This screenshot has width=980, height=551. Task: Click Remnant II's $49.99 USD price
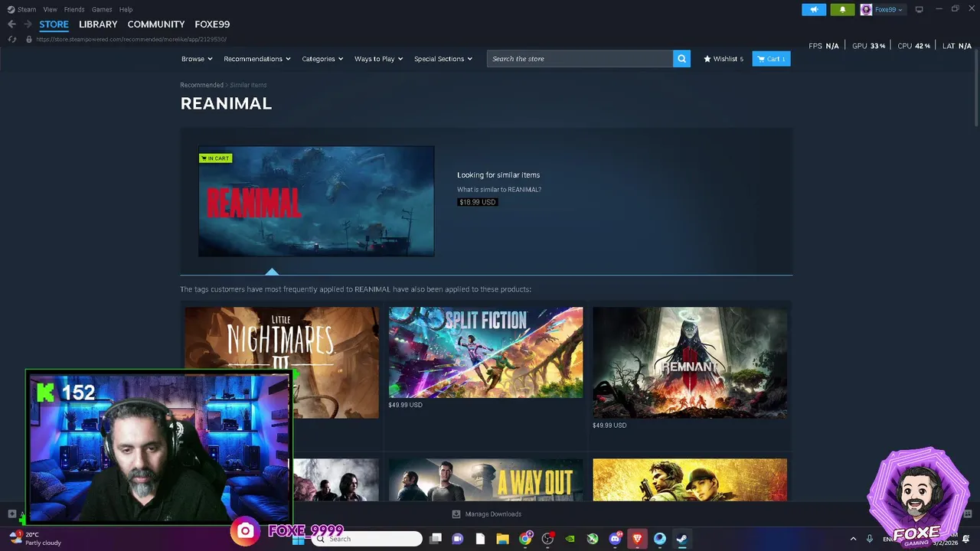pyautogui.click(x=609, y=425)
